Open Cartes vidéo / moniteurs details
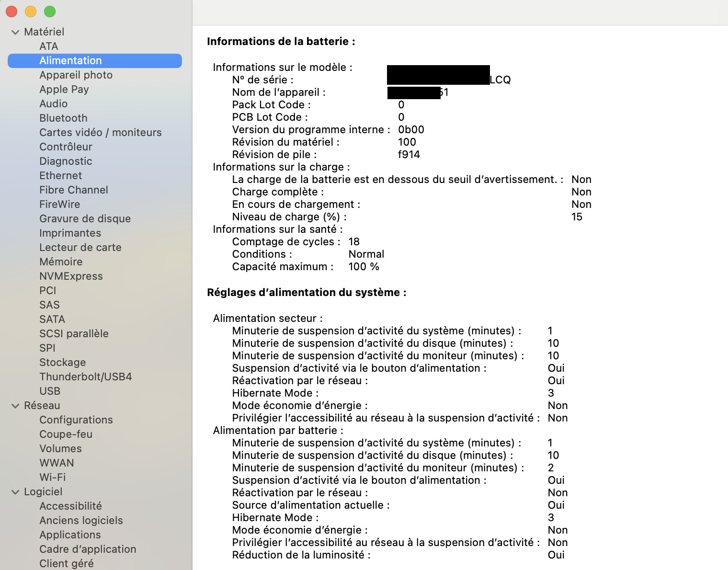Image resolution: width=728 pixels, height=570 pixels. click(x=101, y=132)
